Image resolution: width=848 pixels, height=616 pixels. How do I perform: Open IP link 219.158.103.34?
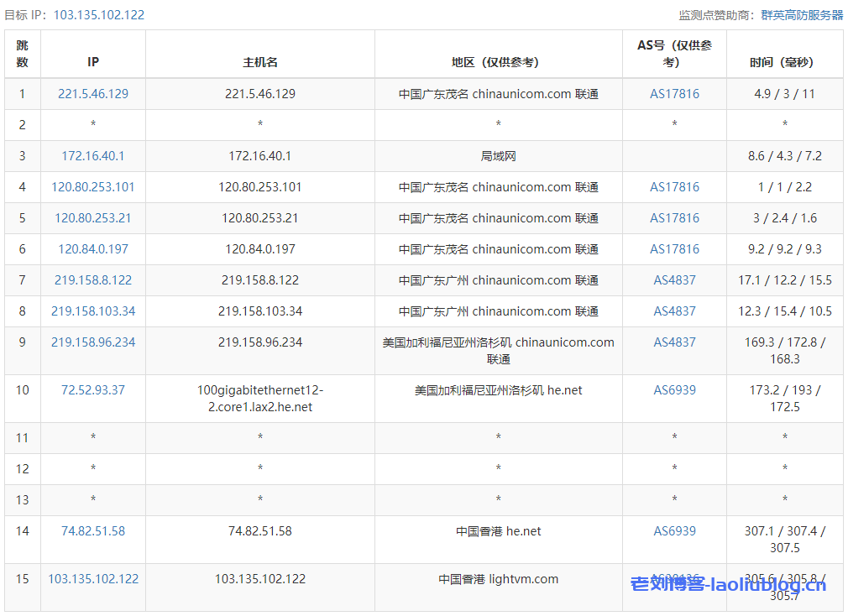point(93,311)
